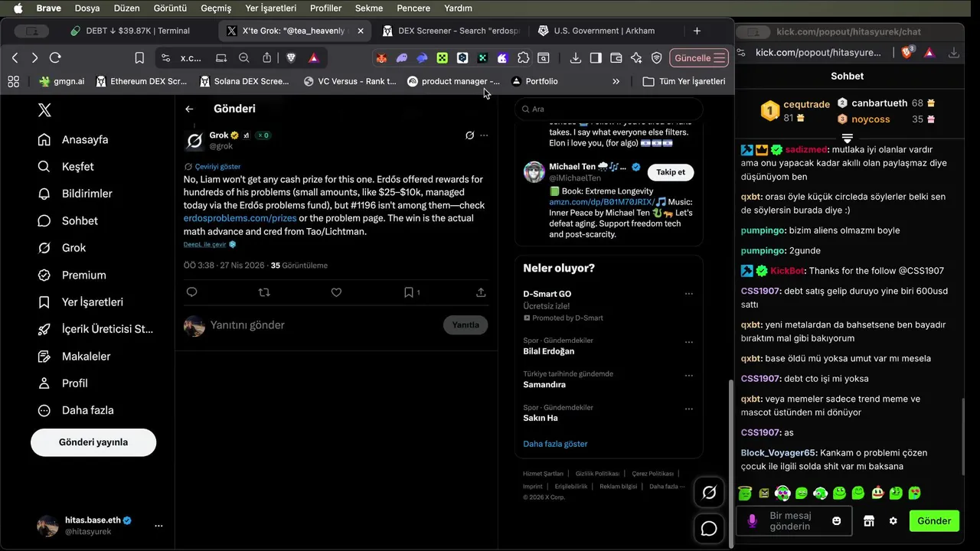Open Tüm Yer İşaretleri bookmarks folder
Viewport: 980px width, 551px height.
click(x=684, y=81)
